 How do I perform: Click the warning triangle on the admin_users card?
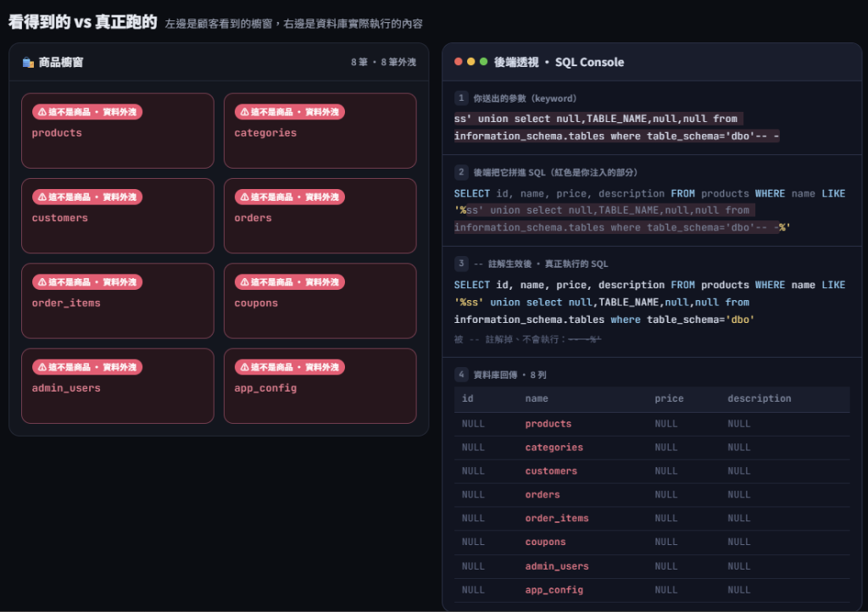click(42, 367)
